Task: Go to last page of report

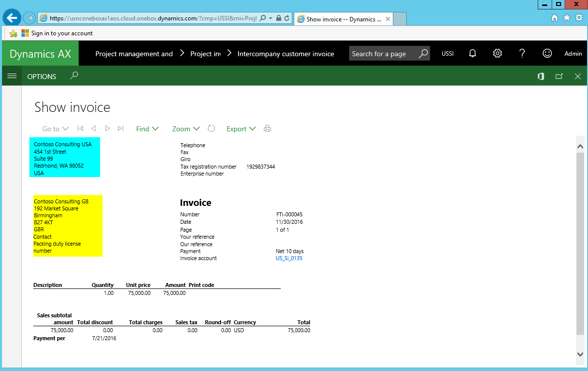Action: point(120,129)
